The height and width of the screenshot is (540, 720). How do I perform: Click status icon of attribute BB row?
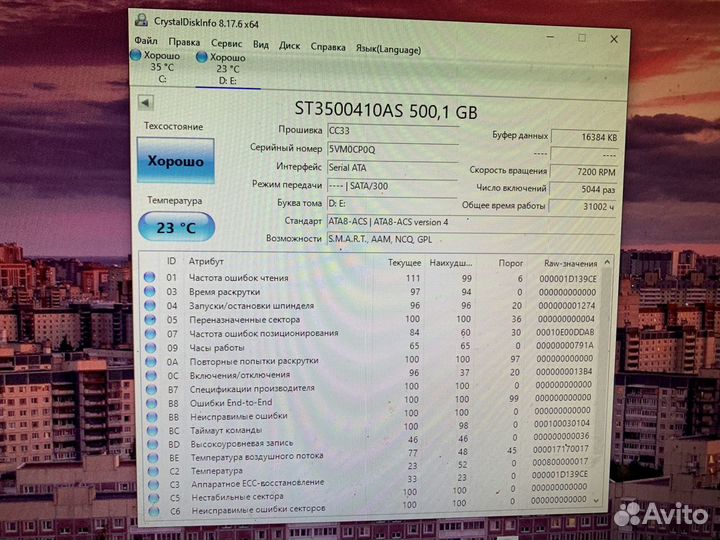(150, 416)
